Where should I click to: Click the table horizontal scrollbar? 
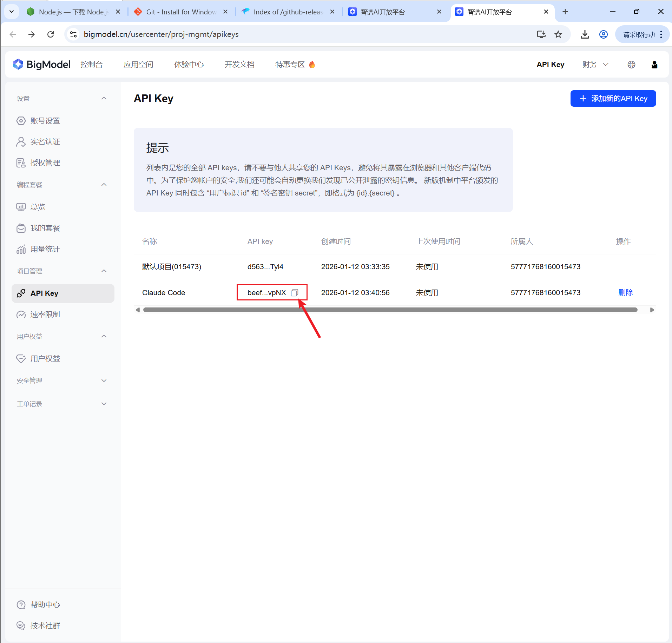(390, 310)
